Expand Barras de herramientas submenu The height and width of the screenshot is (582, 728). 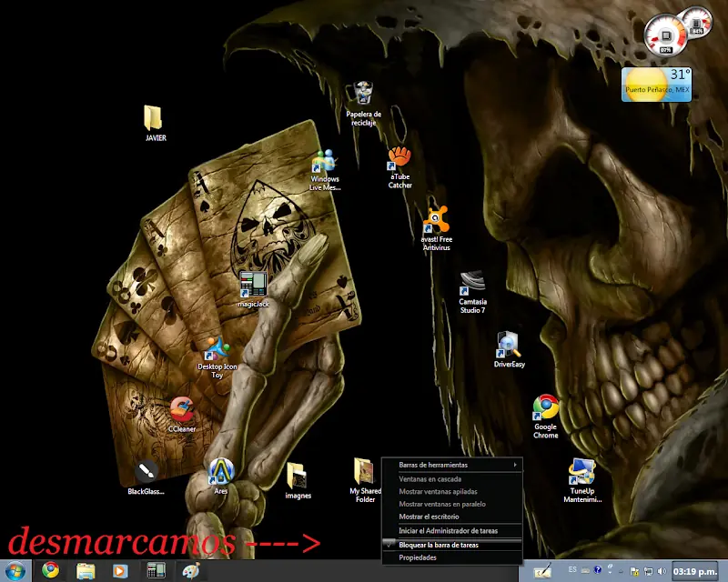point(452,465)
